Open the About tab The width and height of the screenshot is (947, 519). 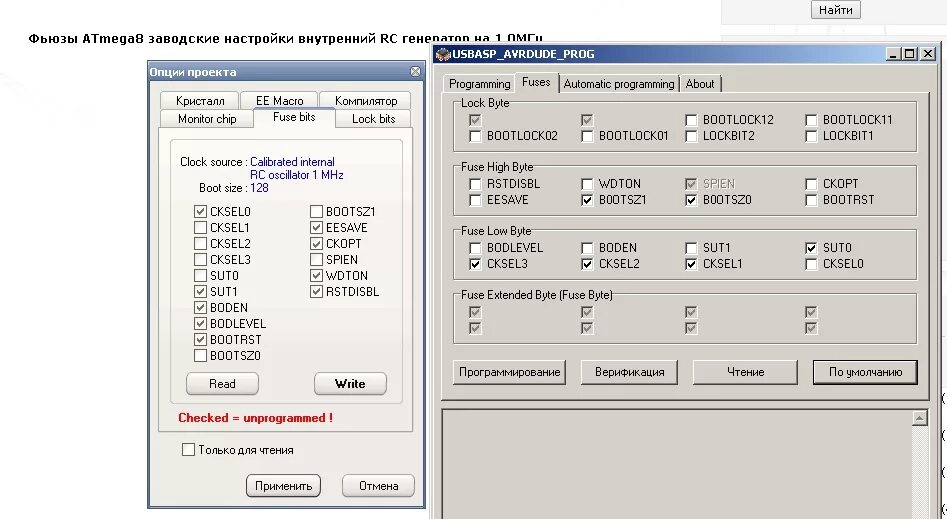tap(700, 84)
